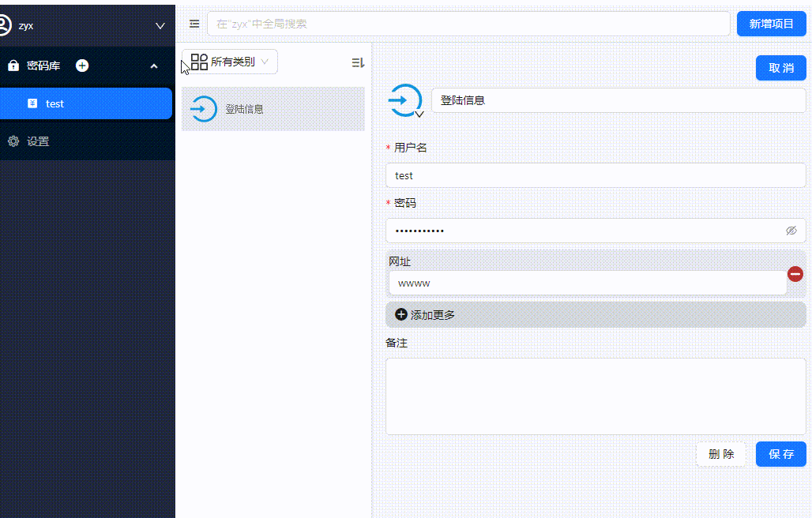The width and height of the screenshot is (812, 518).
Task: Click the sort order icon
Action: [358, 62]
